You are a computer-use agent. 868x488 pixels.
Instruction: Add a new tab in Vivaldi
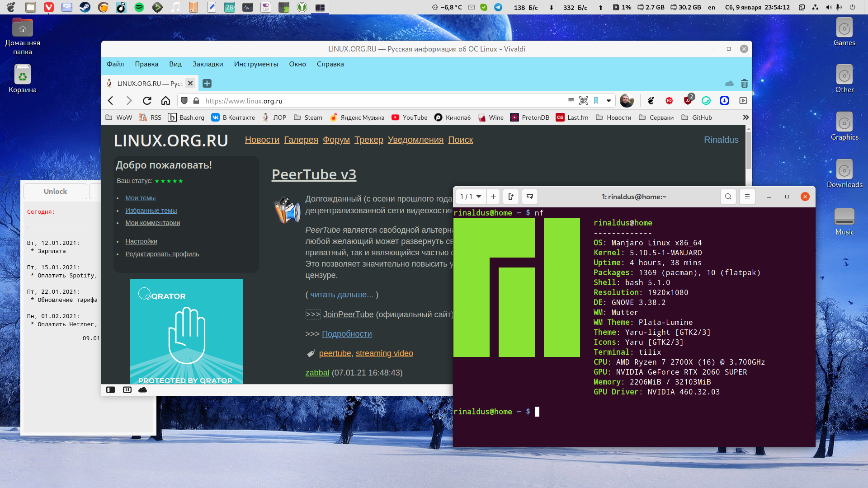207,83
